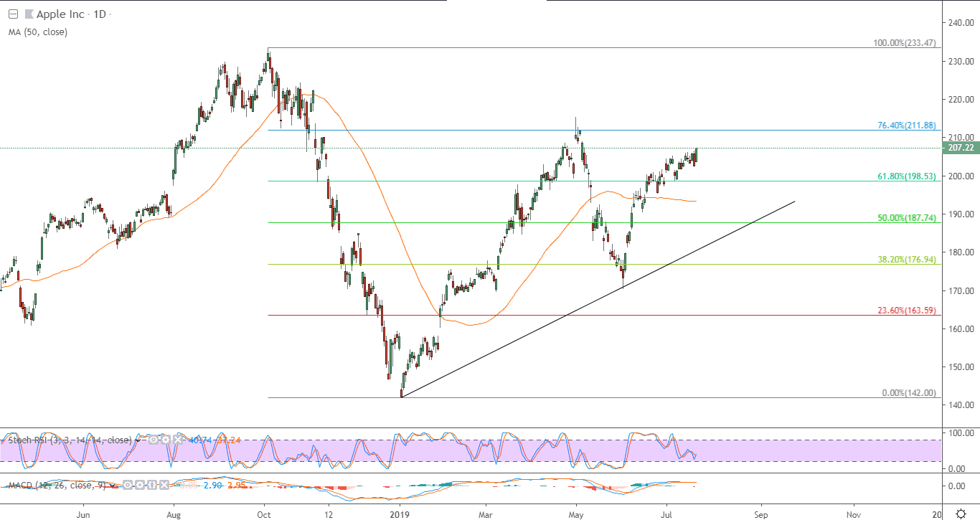This screenshot has height=520, width=980.
Task: Remove the MACD indicator
Action: [x=165, y=486]
